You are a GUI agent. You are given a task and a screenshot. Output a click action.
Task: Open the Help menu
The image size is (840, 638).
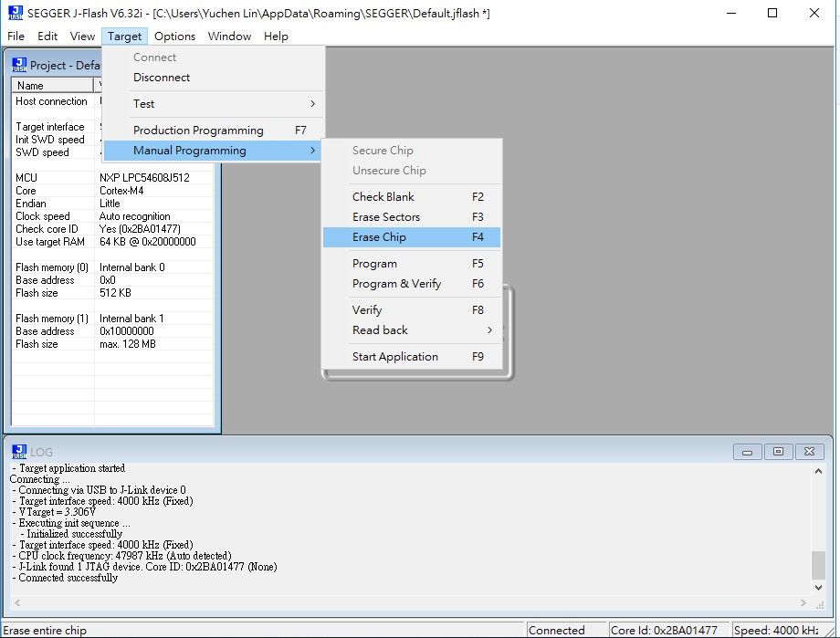276,36
